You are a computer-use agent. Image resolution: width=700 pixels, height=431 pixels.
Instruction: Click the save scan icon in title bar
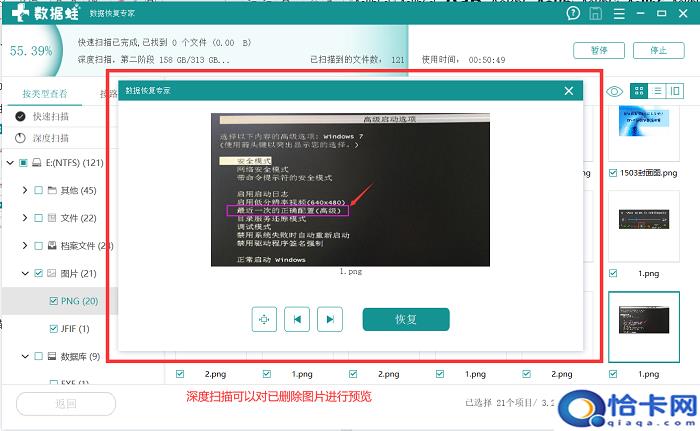tap(596, 14)
